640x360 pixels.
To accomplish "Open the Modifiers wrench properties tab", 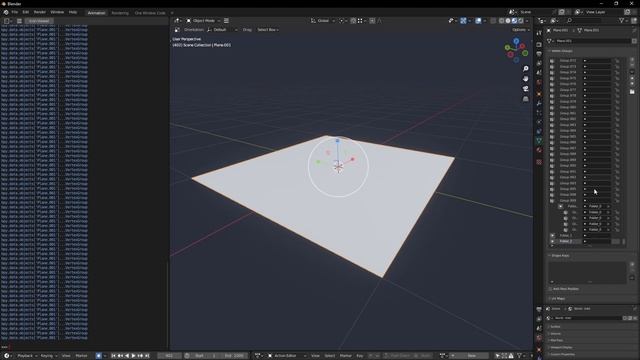I will click(539, 103).
